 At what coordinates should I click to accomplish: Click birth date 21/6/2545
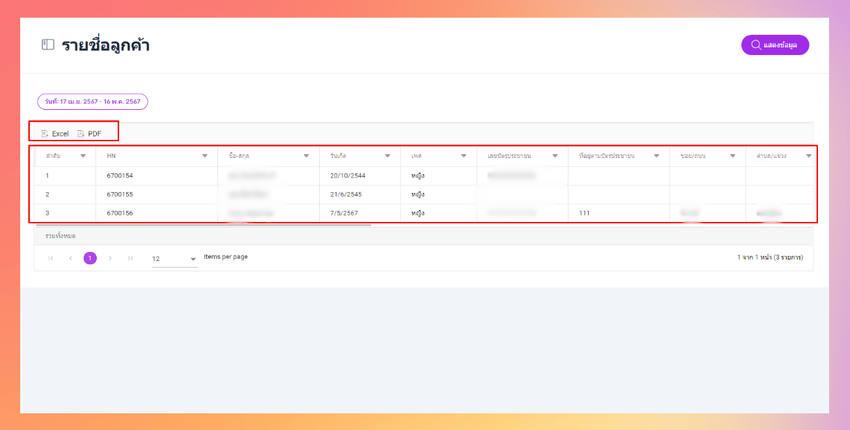coord(346,194)
